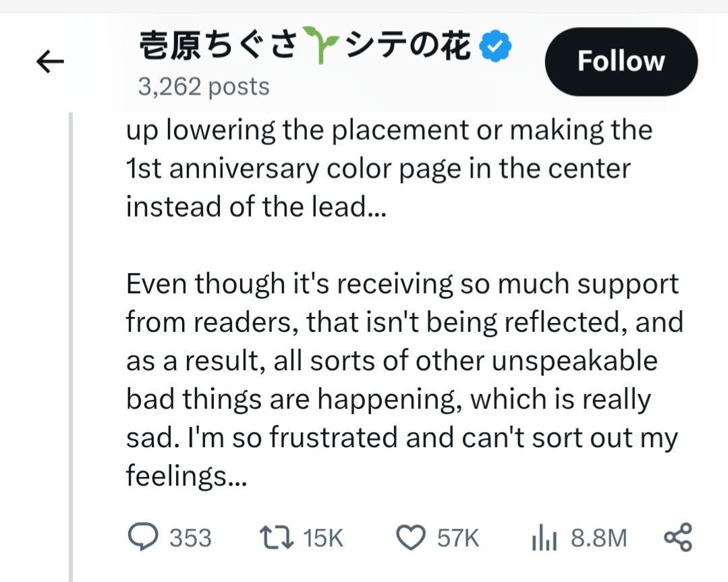
Task: Click the 3,262 posts count
Action: tap(204, 86)
